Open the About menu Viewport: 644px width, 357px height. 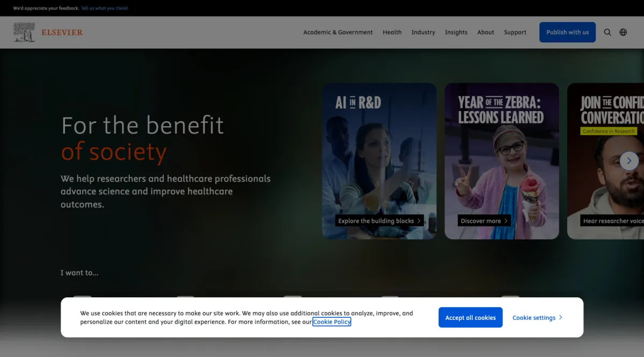click(486, 32)
